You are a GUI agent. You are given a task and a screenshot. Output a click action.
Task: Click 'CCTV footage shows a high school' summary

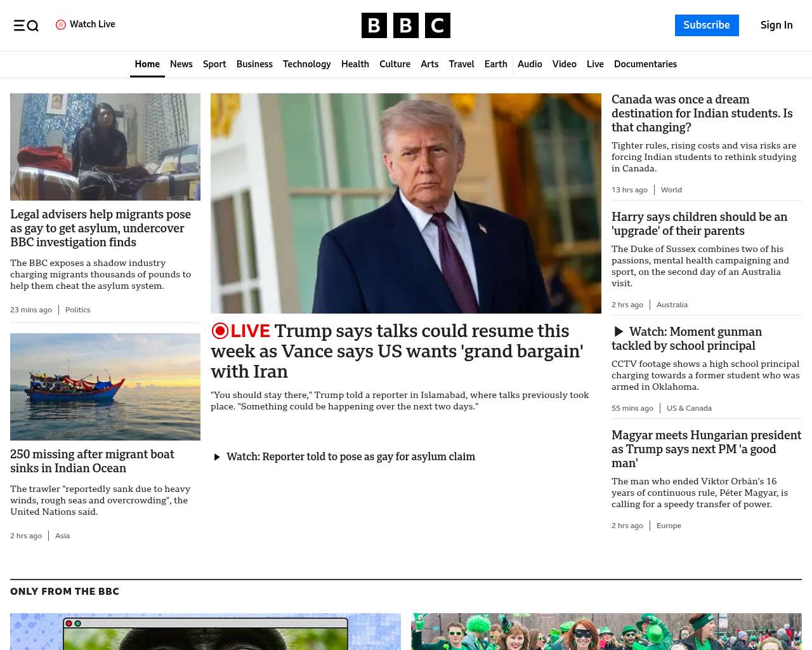click(x=705, y=375)
